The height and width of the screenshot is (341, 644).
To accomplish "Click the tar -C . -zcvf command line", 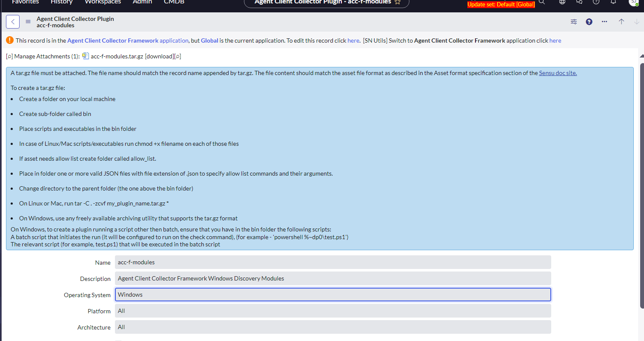I will (94, 203).
